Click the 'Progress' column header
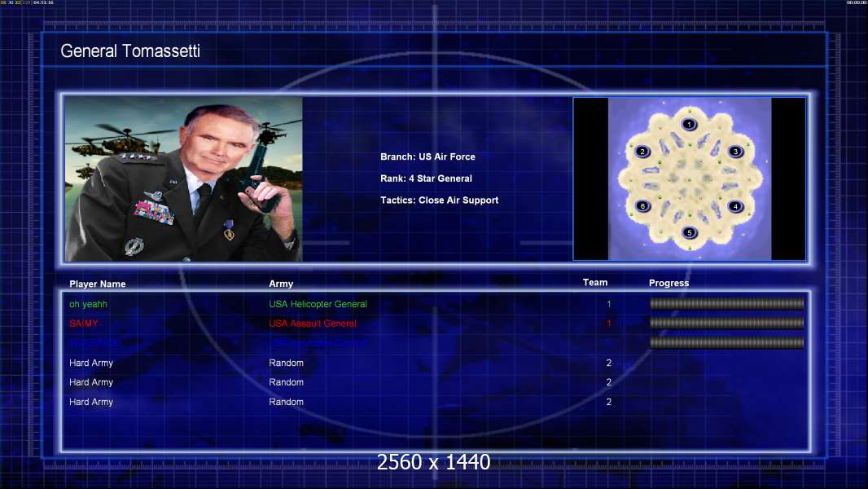 tap(669, 283)
